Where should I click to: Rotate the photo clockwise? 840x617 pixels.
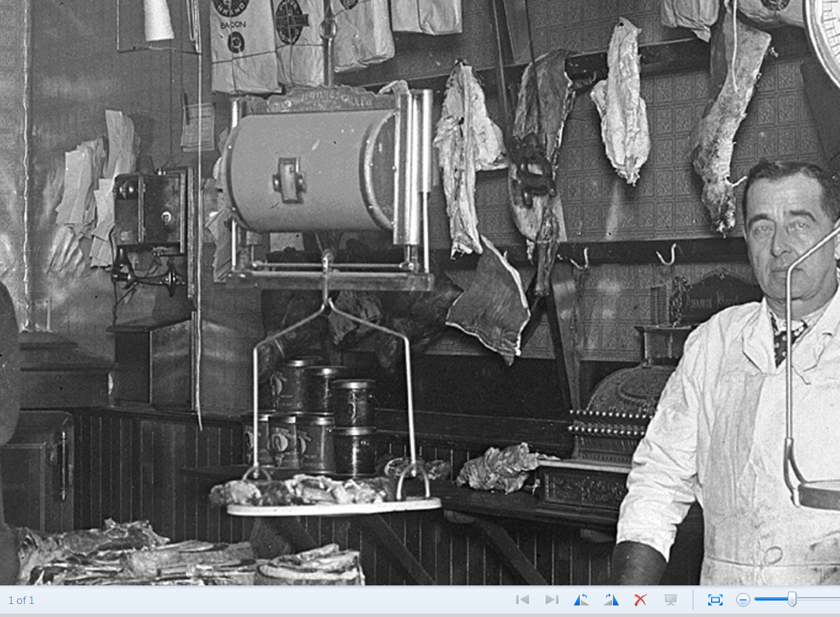click(611, 600)
